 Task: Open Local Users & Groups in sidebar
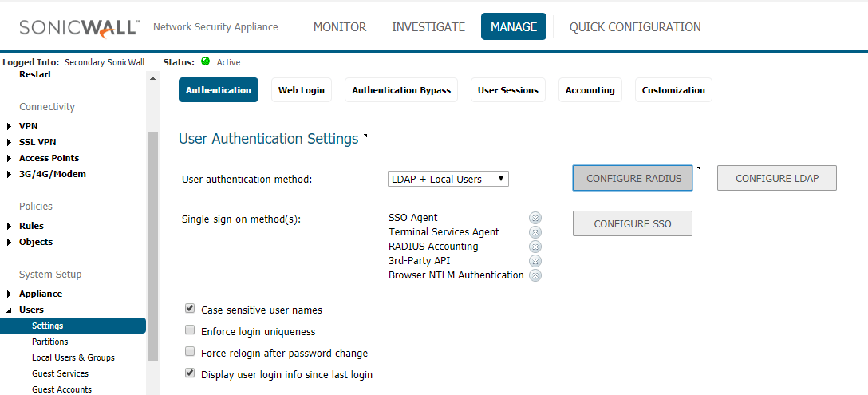tap(73, 357)
